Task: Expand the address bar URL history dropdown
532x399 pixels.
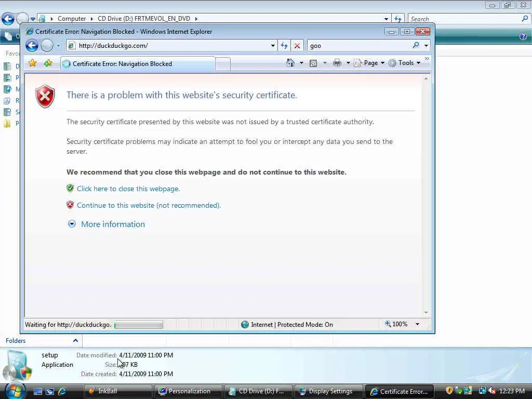Action: (x=273, y=46)
